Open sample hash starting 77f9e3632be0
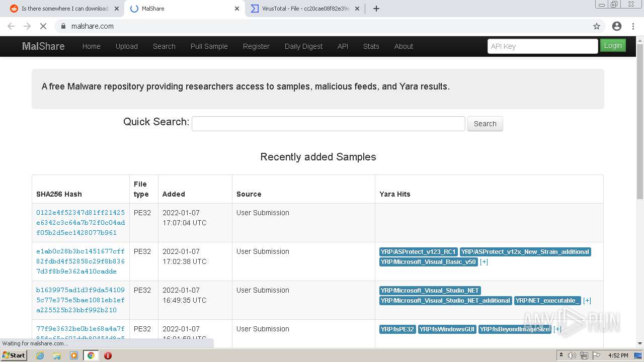 [x=80, y=334]
